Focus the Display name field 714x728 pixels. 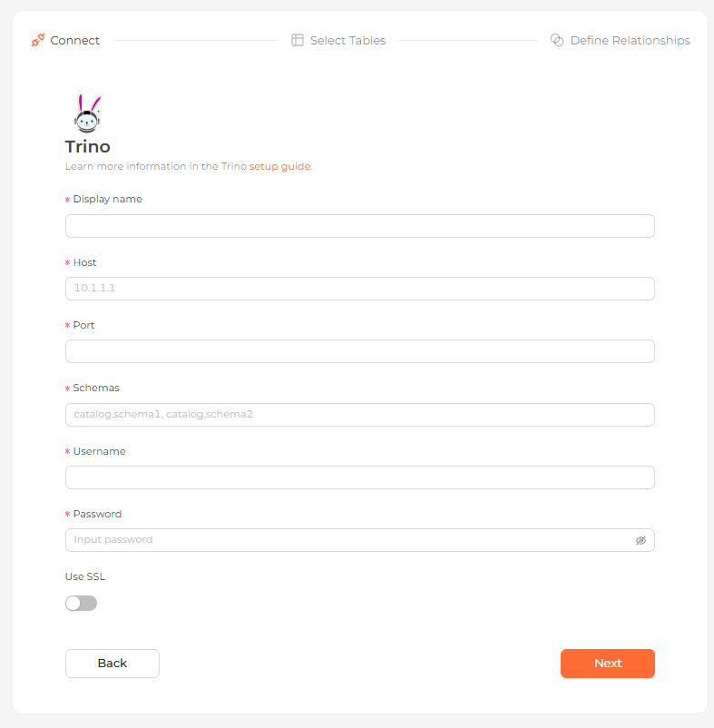(360, 226)
